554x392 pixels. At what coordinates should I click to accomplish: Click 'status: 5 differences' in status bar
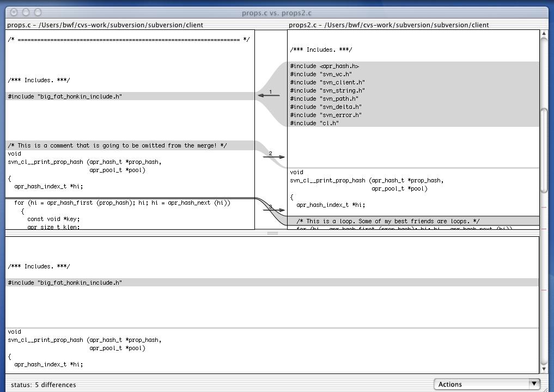[44, 384]
